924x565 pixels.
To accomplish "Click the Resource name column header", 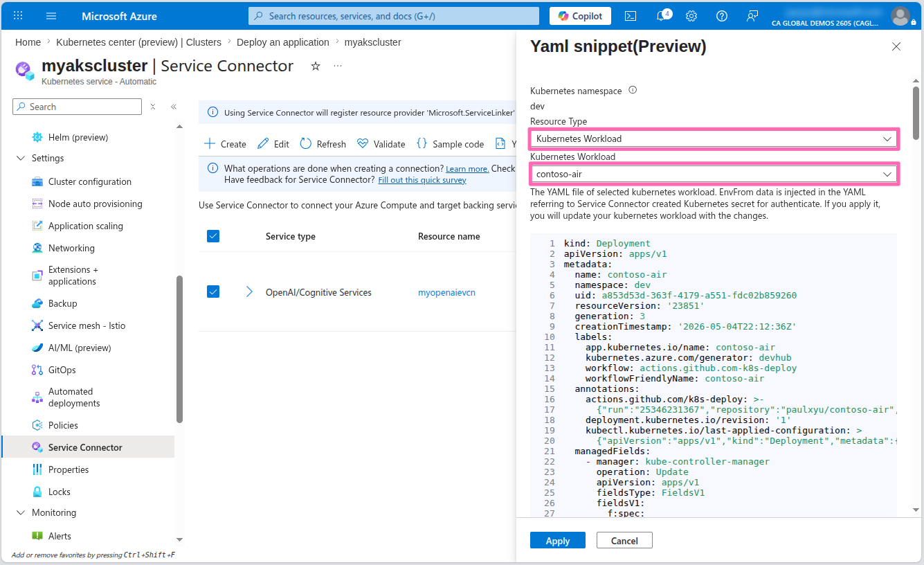I will point(449,236).
